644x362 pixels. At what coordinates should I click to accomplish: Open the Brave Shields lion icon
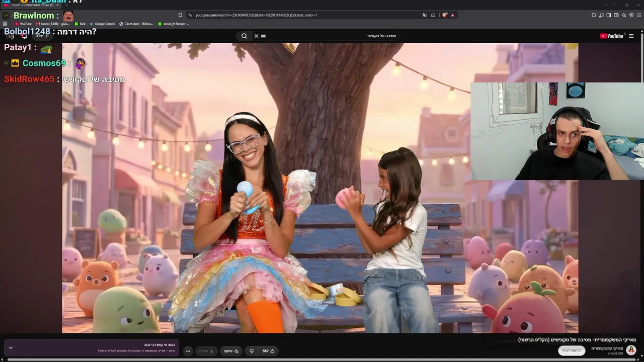[x=445, y=15]
